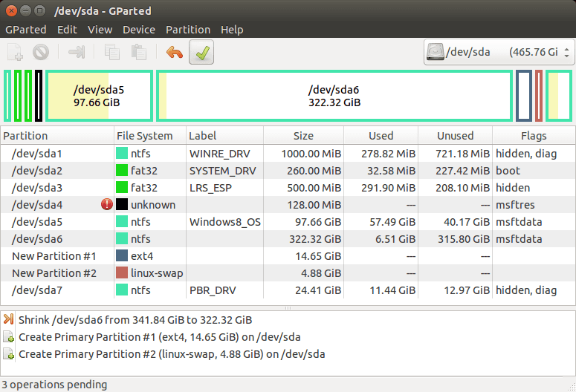Click the shrink operation icon in pending list
The height and width of the screenshot is (392, 576).
(8, 319)
